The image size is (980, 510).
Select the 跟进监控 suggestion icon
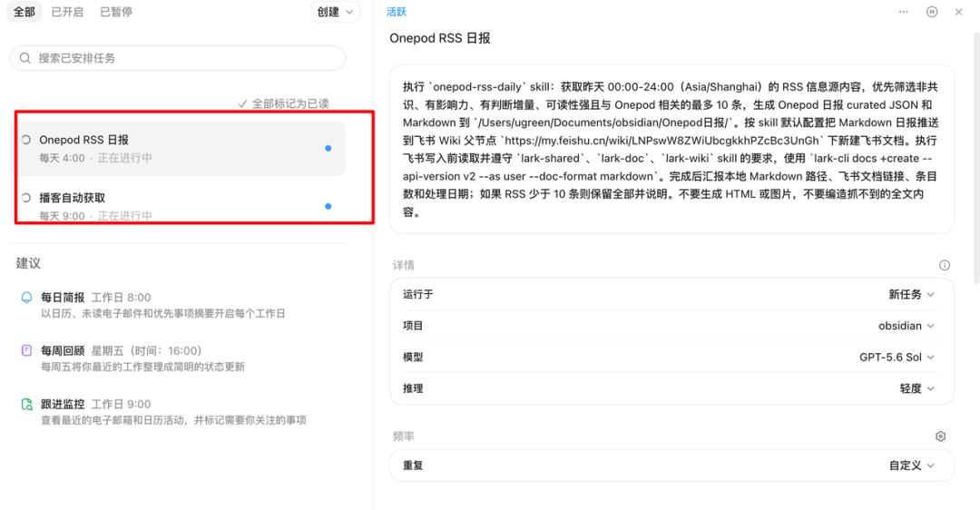(x=26, y=405)
